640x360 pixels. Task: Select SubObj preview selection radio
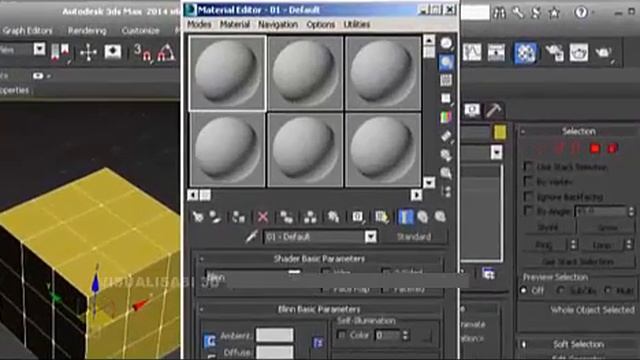pos(561,291)
